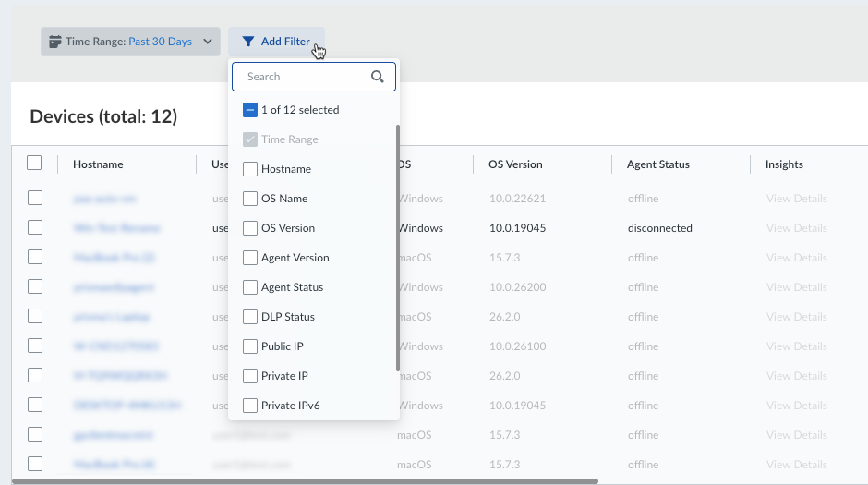Select the Private IPv6 filter option
Image resolution: width=868 pixels, height=485 pixels.
[x=250, y=406]
